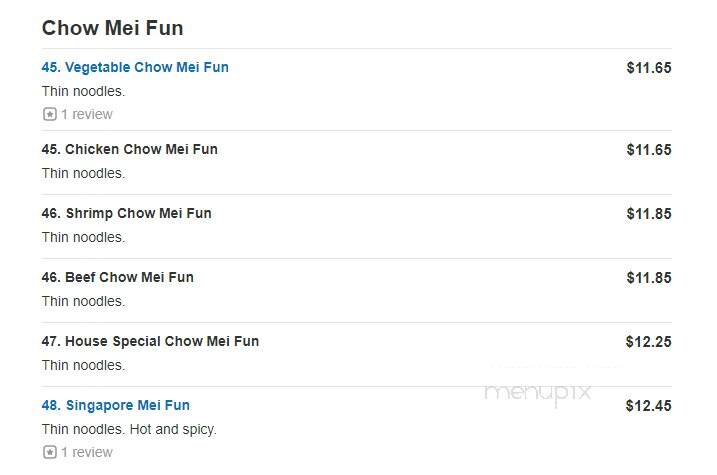Screen dimensions: 717x475
Task: Click the $12.25 House Special price
Action: (648, 342)
